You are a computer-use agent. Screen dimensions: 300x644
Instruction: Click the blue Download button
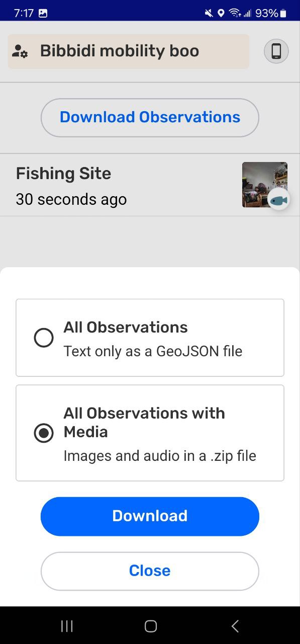(x=150, y=516)
